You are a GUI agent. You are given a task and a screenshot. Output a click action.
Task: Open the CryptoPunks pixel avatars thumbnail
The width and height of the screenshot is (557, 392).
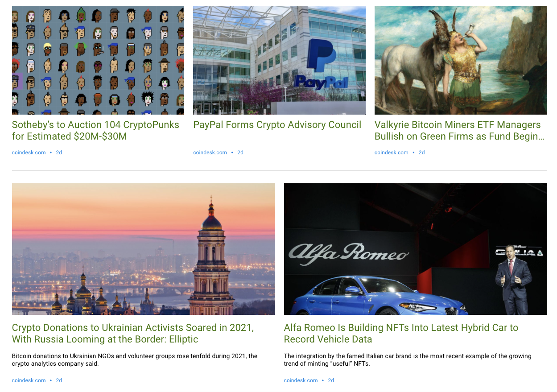(98, 60)
